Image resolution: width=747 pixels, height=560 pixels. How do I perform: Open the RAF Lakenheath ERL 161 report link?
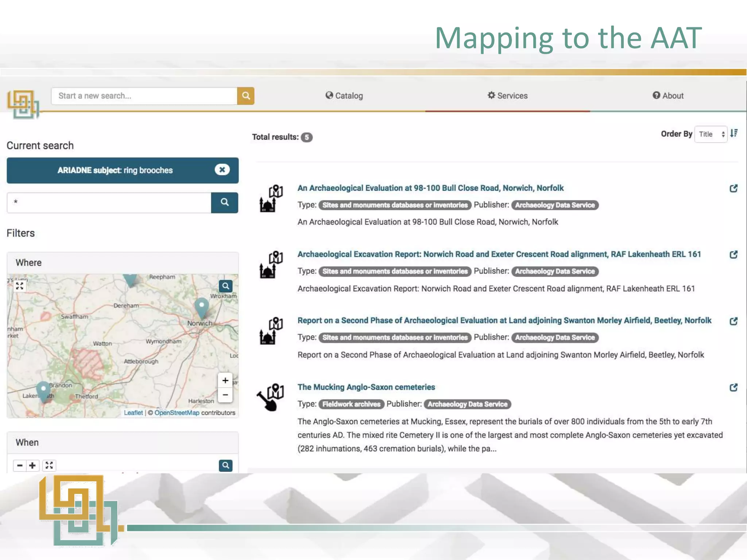tap(499, 254)
